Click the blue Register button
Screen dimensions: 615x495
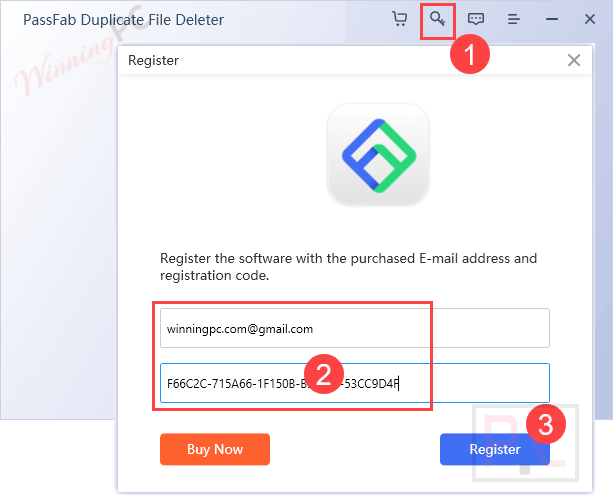(495, 449)
